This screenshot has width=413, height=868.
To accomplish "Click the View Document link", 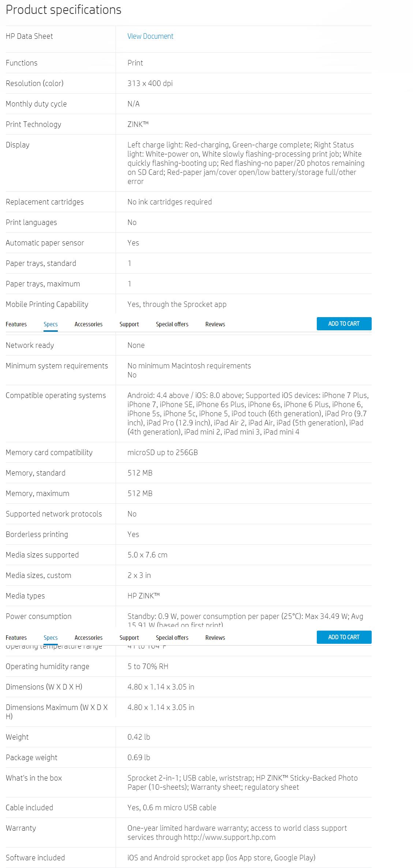I will pos(150,36).
